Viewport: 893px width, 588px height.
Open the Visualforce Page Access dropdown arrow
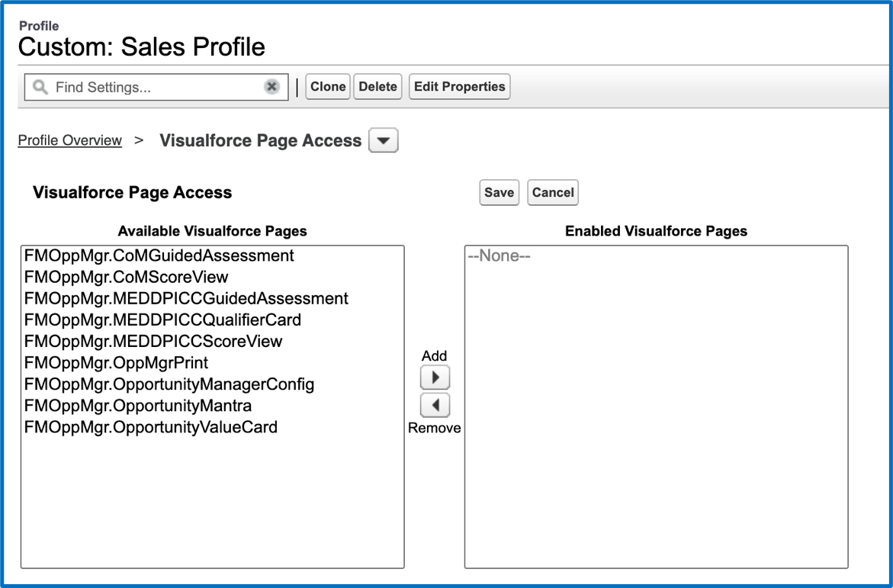(x=383, y=141)
